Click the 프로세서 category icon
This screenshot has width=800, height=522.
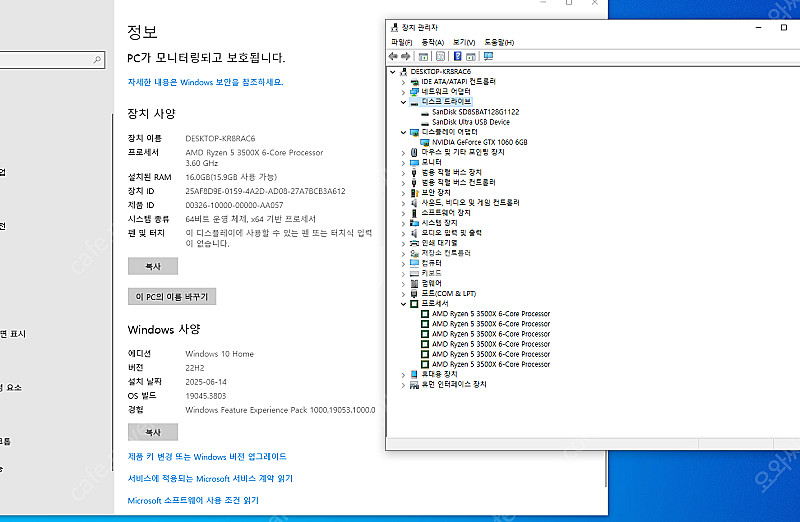coord(414,304)
